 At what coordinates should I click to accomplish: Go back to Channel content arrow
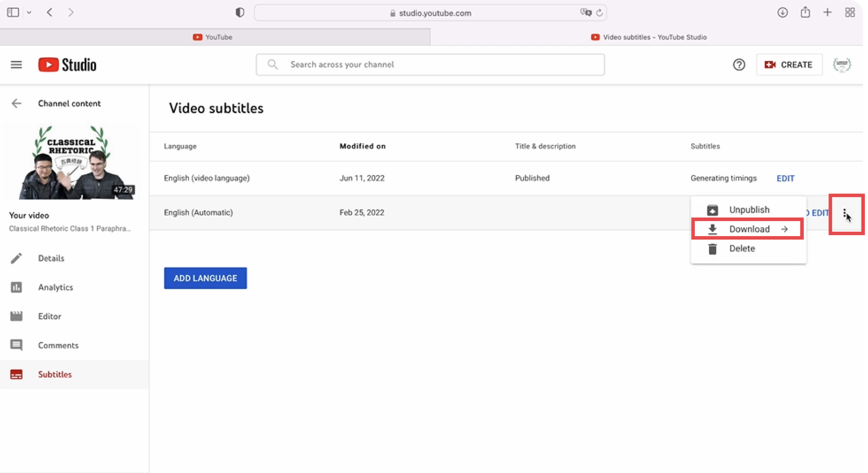coord(16,104)
